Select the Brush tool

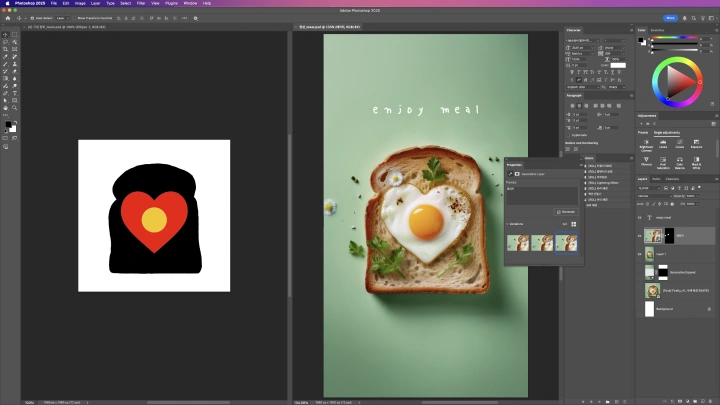click(x=6, y=64)
